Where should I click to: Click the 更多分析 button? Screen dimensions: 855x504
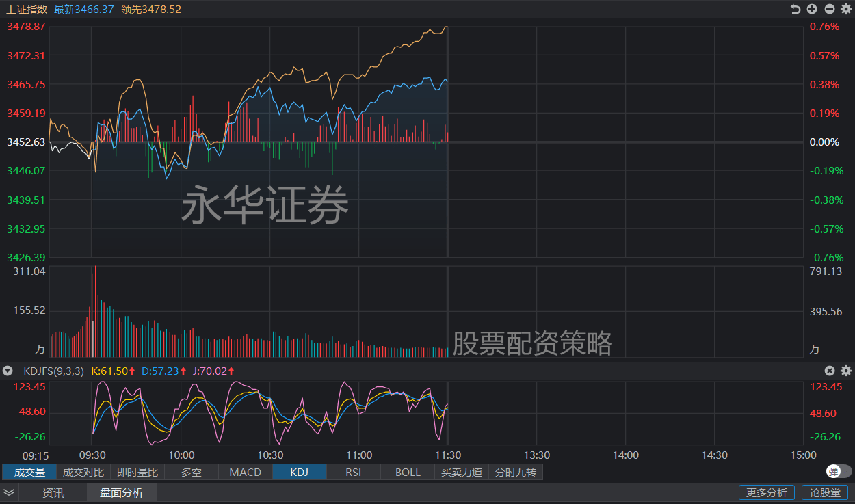coord(767,492)
